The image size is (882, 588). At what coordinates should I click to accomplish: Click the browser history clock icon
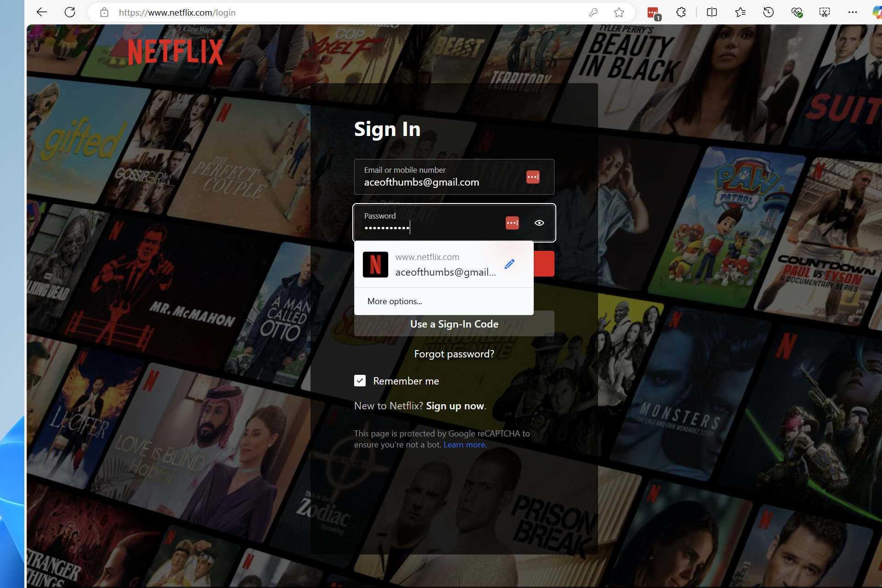click(x=768, y=12)
